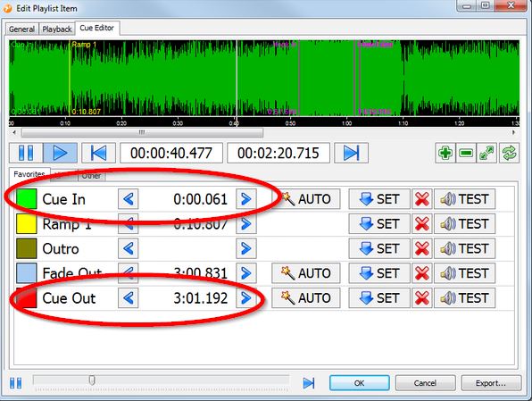
Task: Click the waveform horizontal scrollbar thumb
Action: 142,132
